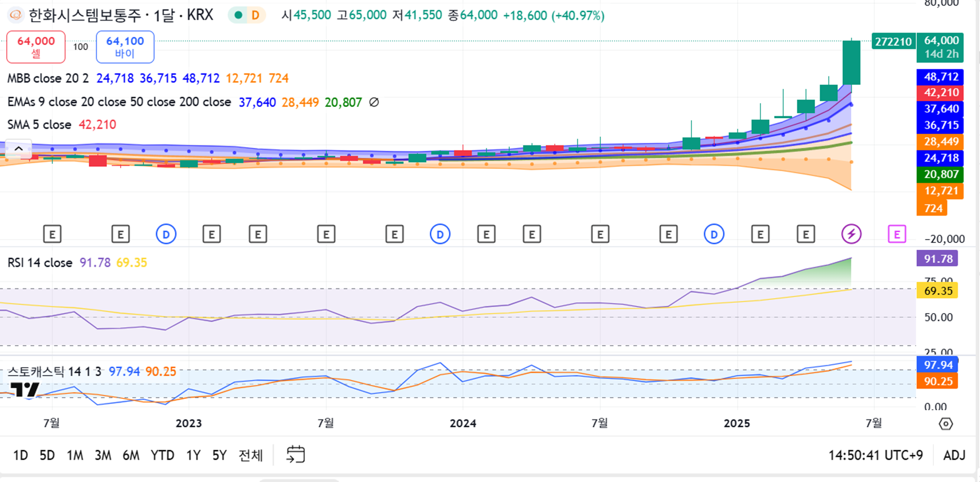
Task: Click the green 20,807 EMA price label
Action: tap(941, 174)
